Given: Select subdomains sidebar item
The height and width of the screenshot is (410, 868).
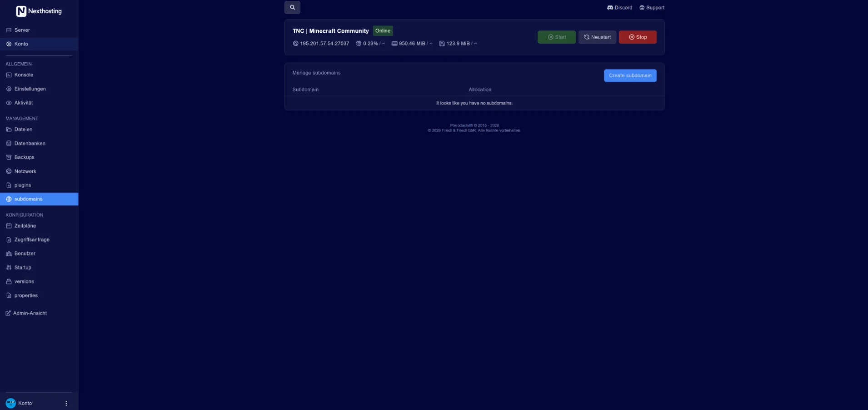Looking at the screenshot, I should click(39, 199).
